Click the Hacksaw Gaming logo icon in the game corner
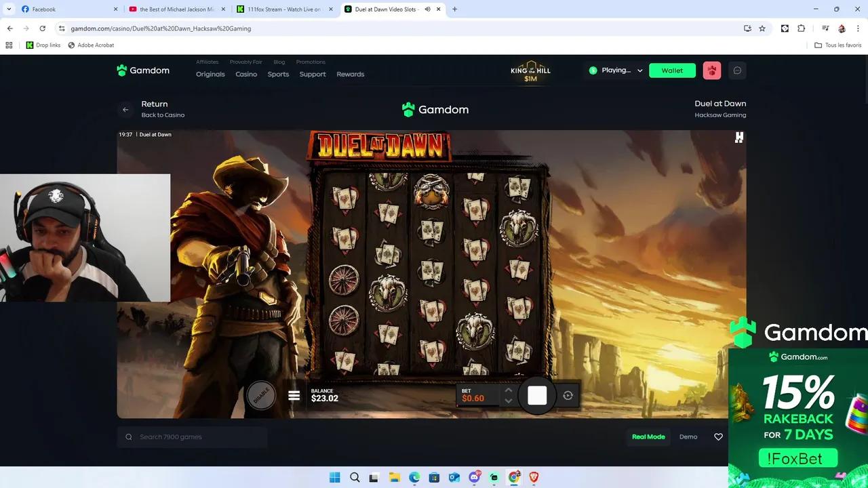This screenshot has height=488, width=868. coord(739,138)
